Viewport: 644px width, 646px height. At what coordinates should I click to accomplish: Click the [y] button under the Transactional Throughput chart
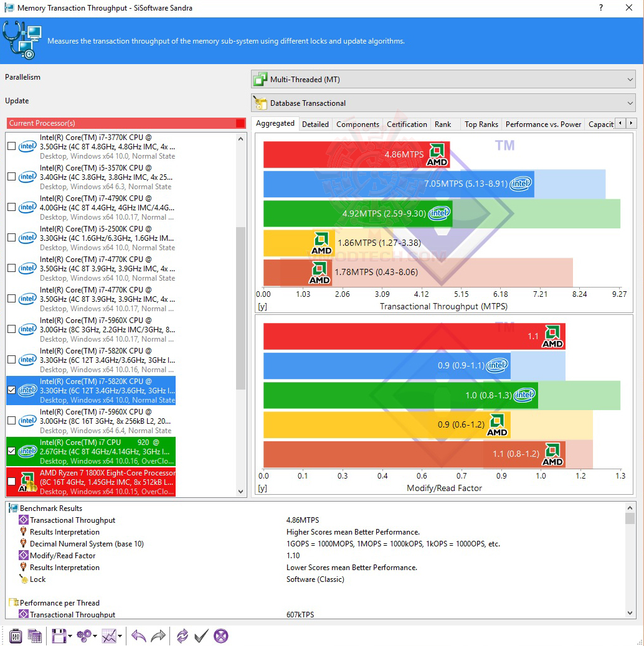(262, 307)
